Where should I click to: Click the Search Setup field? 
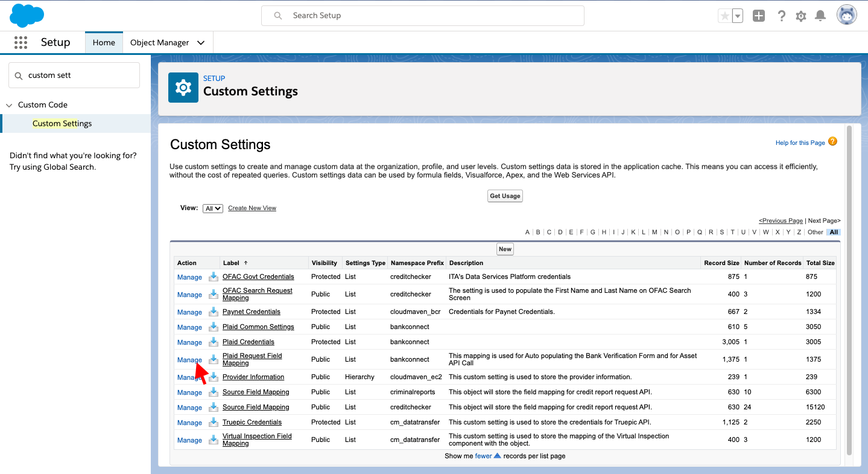[422, 16]
